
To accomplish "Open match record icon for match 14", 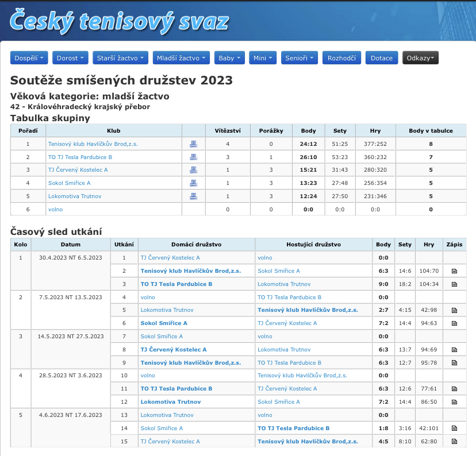I will (454, 428).
